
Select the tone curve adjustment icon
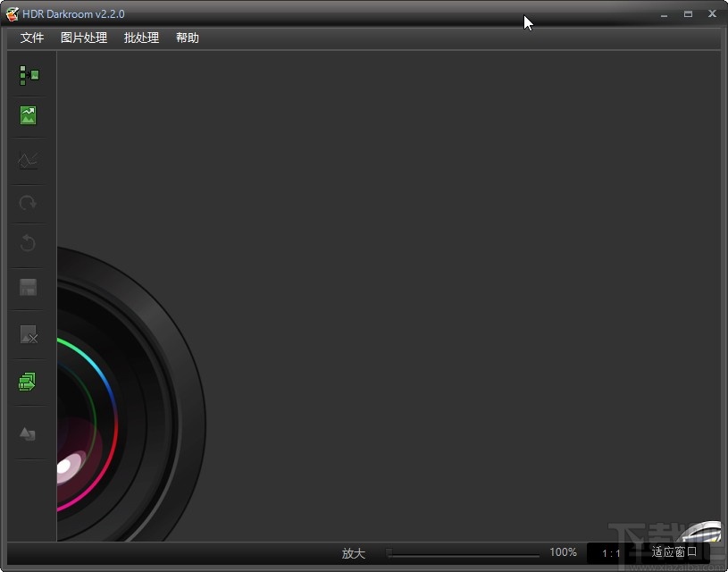[x=28, y=159]
